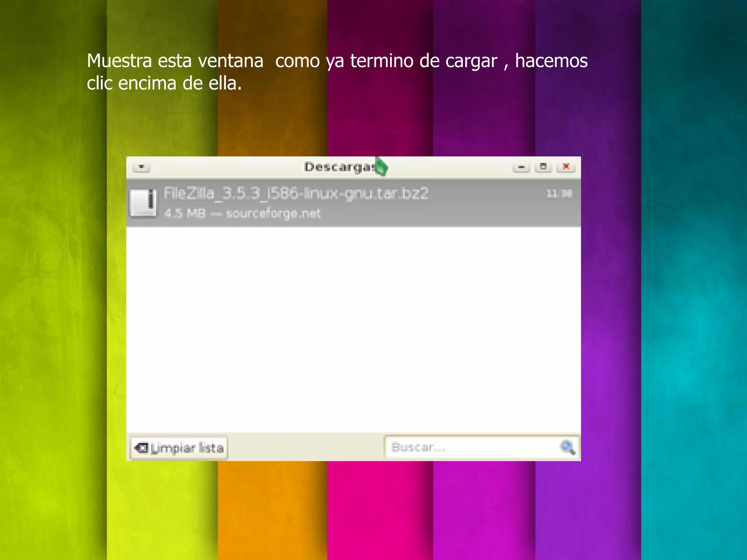The image size is (747, 560).
Task: Minimize the Descargas window
Action: click(x=521, y=167)
